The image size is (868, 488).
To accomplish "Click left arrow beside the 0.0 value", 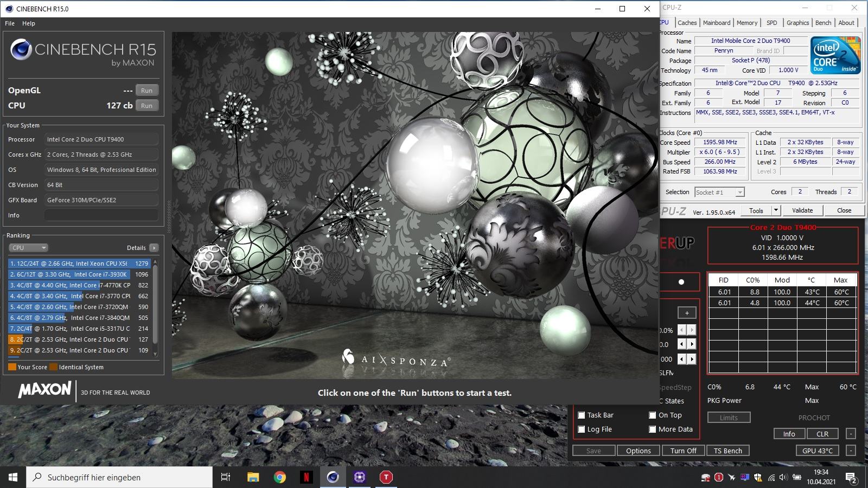I will (682, 344).
